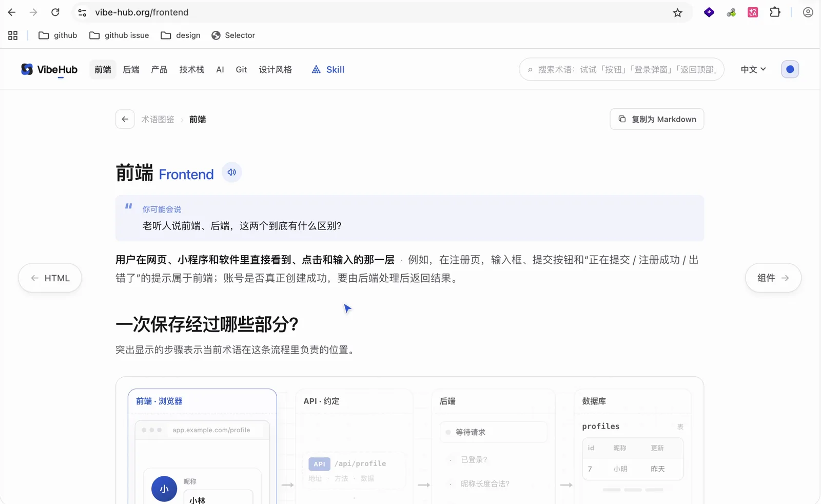The width and height of the screenshot is (821, 504).
Task: Open the apps grid in bookmarks bar
Action: 13,35
